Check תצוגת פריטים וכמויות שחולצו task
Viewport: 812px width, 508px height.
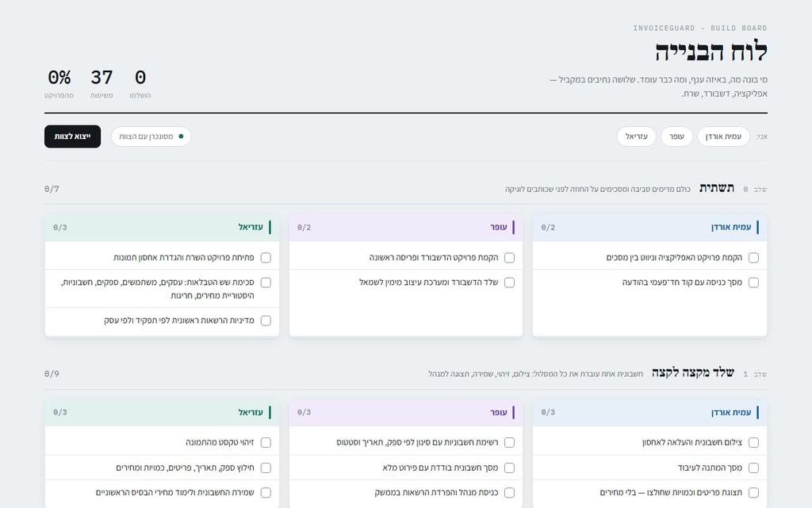[x=753, y=492]
